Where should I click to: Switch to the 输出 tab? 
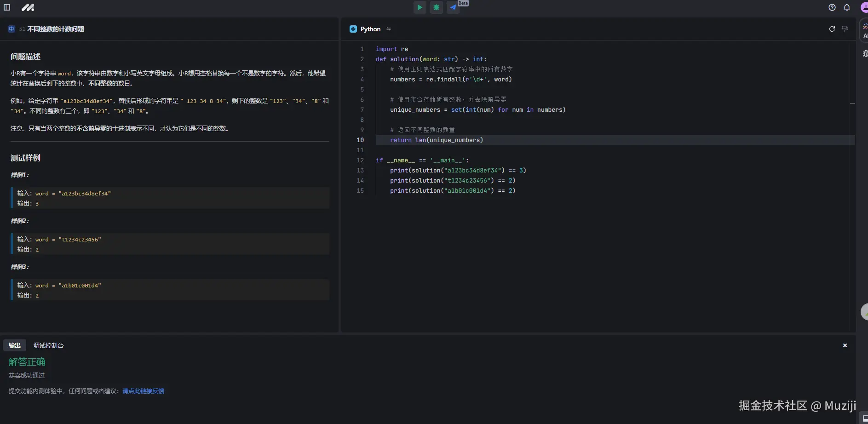pos(15,345)
